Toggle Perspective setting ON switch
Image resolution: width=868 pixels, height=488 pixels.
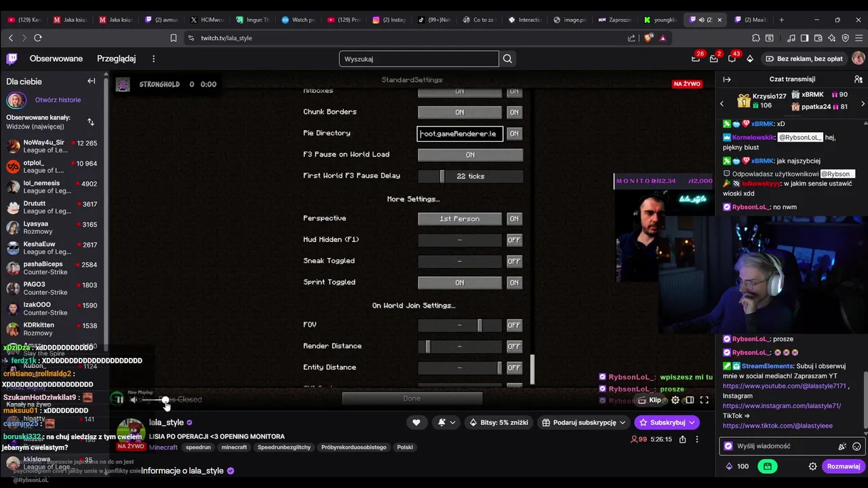coord(515,219)
